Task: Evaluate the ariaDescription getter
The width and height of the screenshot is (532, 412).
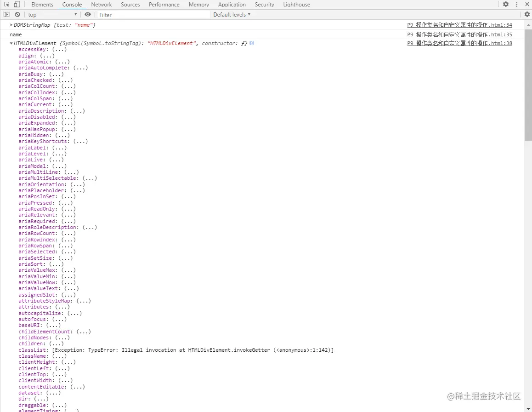Action: point(78,111)
